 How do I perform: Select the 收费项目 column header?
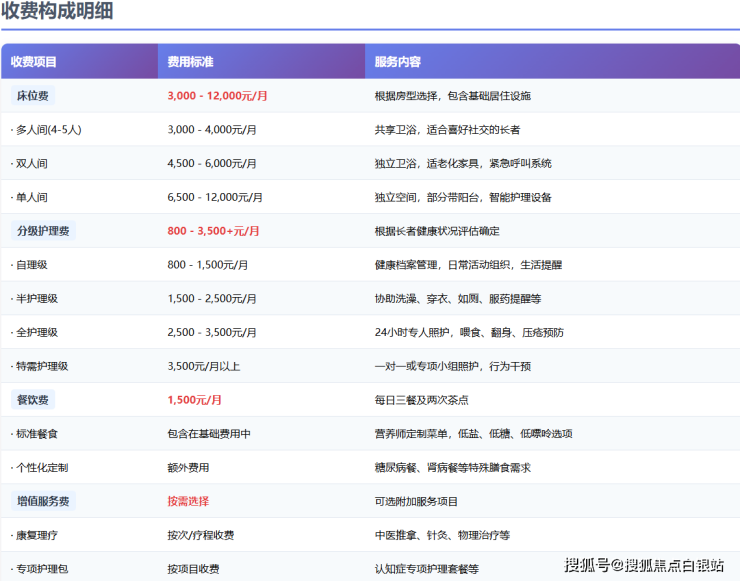coord(34,62)
